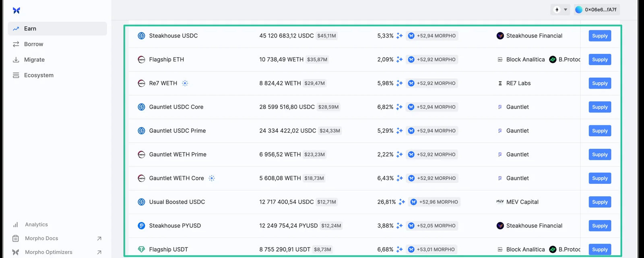Click the sun badge icon beside Re7 WETH
The image size is (644, 258).
point(185,83)
